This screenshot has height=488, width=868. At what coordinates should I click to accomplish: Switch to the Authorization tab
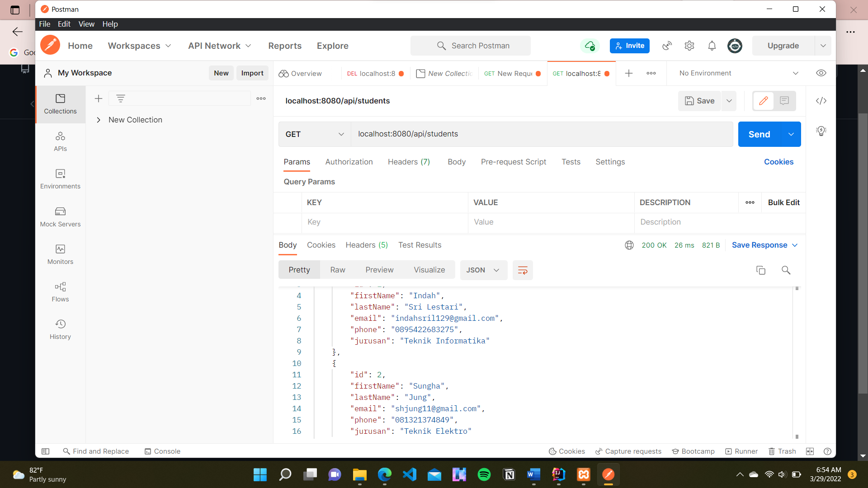coord(349,162)
